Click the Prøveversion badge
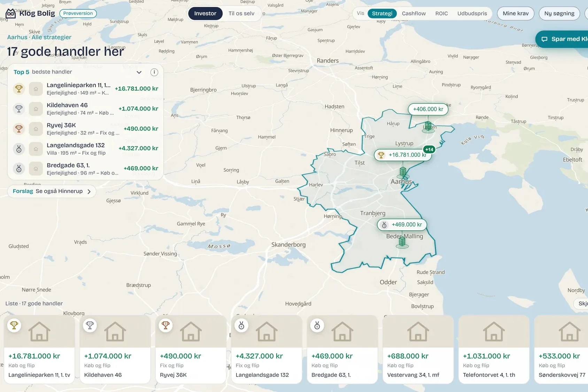Screen dimensions: 588x392 [78, 13]
